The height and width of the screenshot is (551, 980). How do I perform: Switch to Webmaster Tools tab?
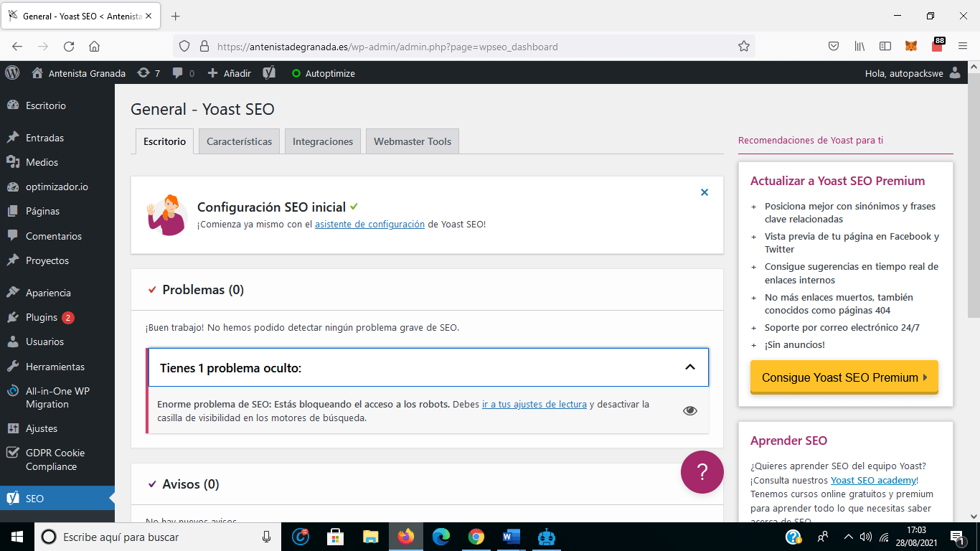click(413, 141)
